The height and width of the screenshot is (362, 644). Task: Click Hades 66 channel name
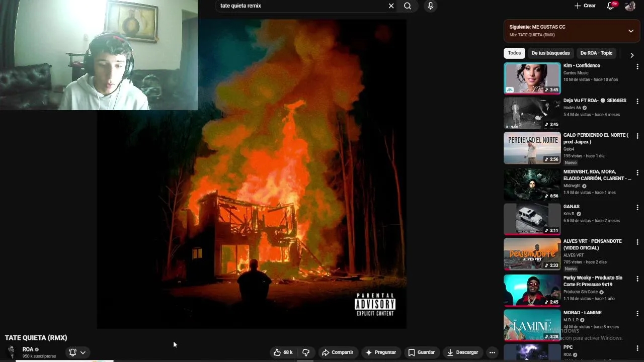(572, 108)
